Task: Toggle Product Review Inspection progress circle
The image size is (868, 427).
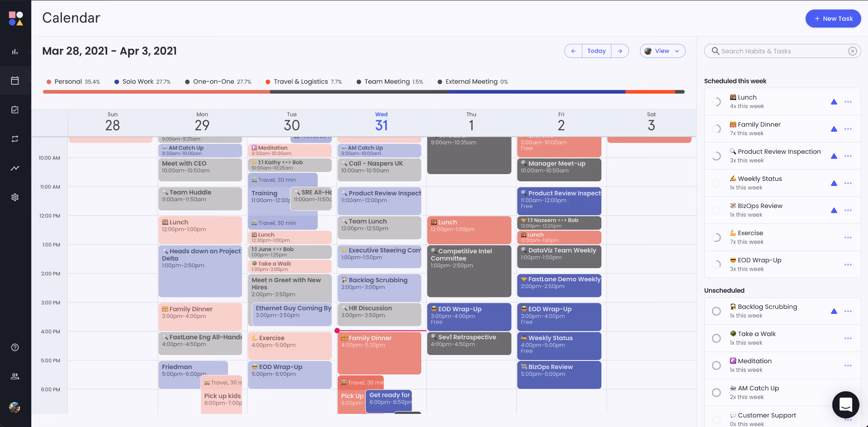Action: click(x=716, y=156)
